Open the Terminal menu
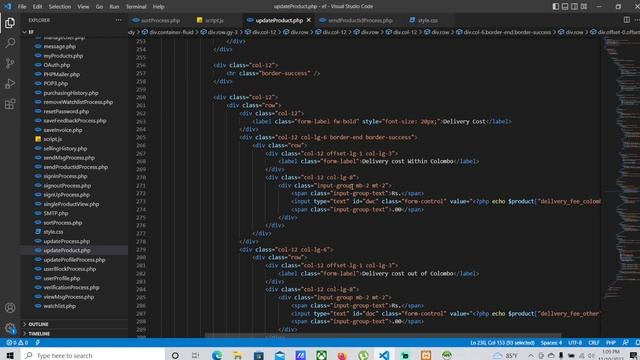The width and height of the screenshot is (640, 360). (x=136, y=7)
